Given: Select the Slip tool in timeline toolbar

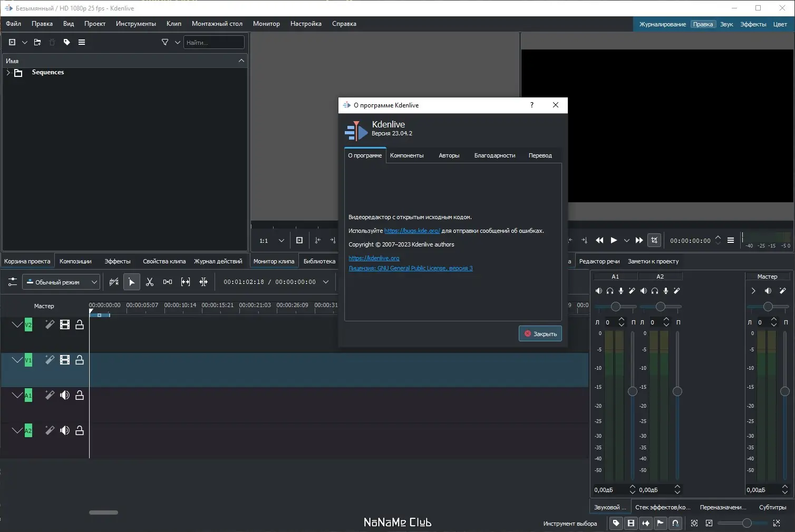Looking at the screenshot, I should (x=186, y=282).
